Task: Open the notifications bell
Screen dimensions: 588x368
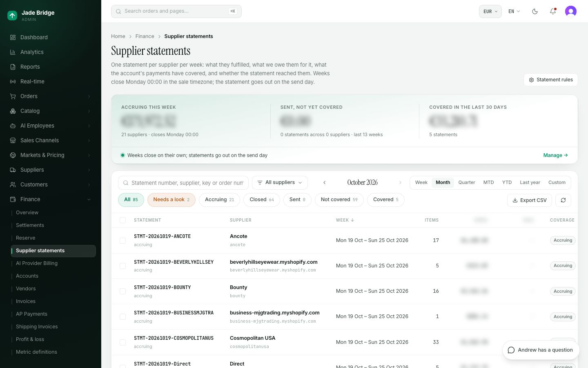Action: pyautogui.click(x=553, y=11)
